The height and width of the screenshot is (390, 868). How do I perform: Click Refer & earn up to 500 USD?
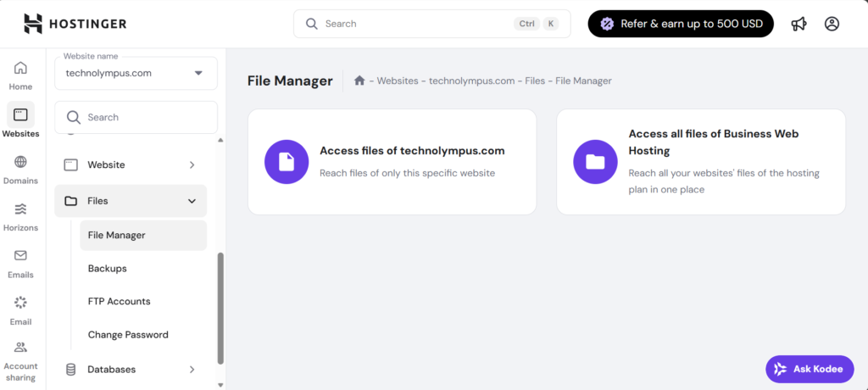(681, 24)
